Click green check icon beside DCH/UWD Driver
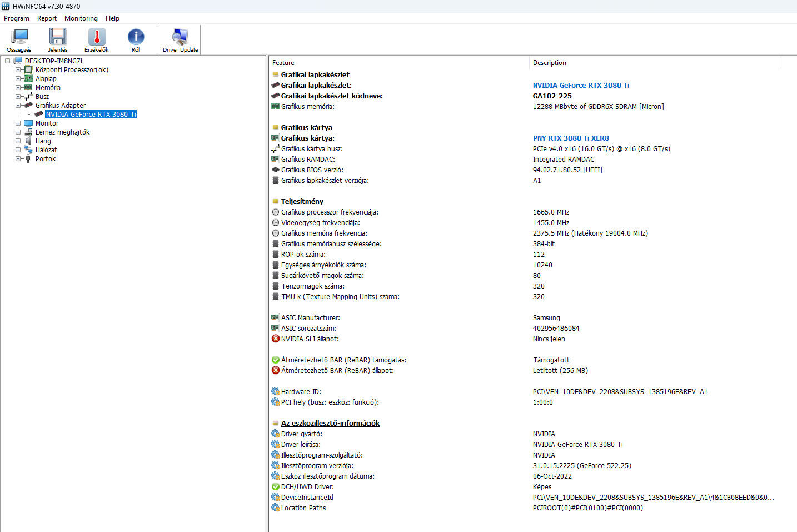This screenshot has width=797, height=532. pos(275,486)
